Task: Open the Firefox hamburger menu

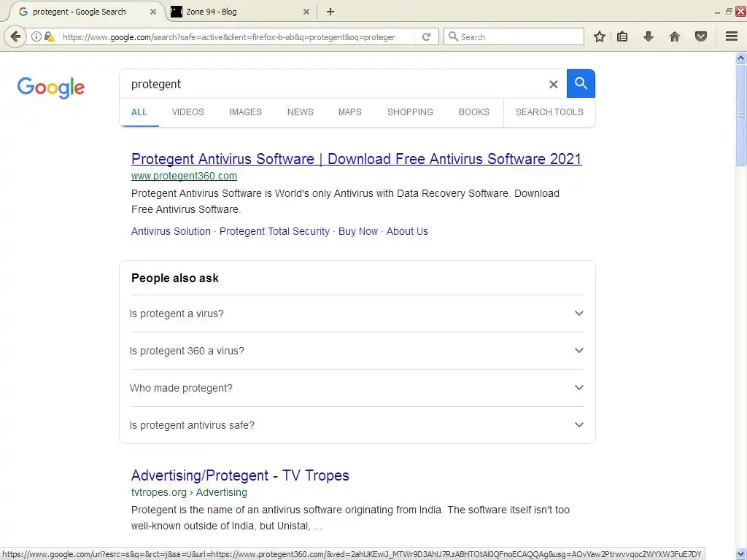Action: coord(732,36)
